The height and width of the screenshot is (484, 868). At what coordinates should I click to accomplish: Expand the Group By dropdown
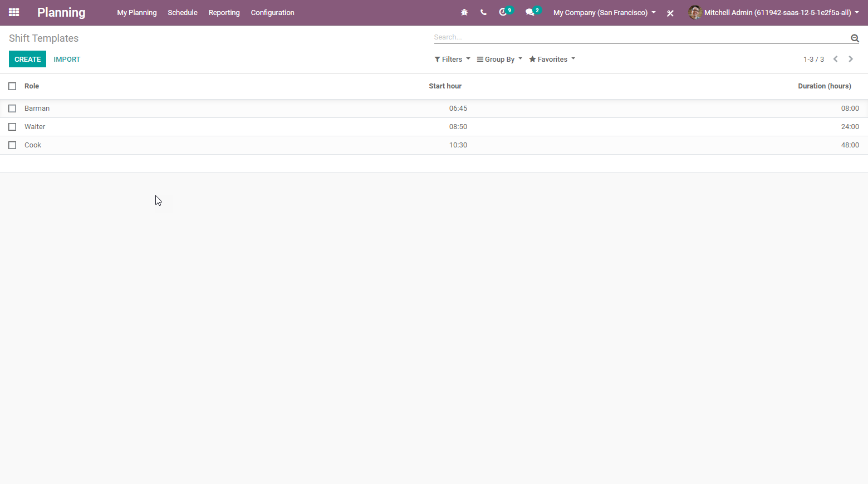498,59
